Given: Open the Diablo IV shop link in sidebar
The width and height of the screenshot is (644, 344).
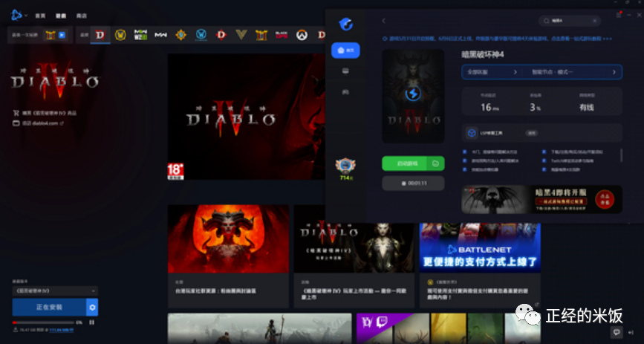Looking at the screenshot, I should tap(45, 113).
